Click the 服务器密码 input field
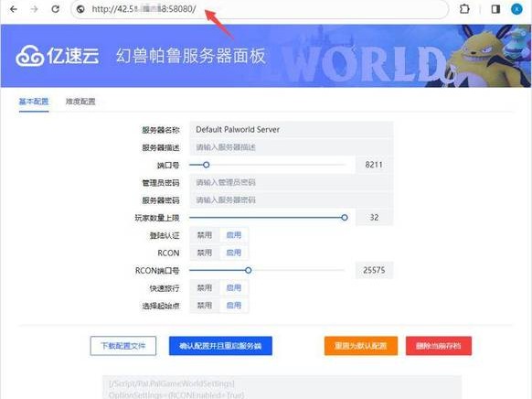 [x=291, y=200]
